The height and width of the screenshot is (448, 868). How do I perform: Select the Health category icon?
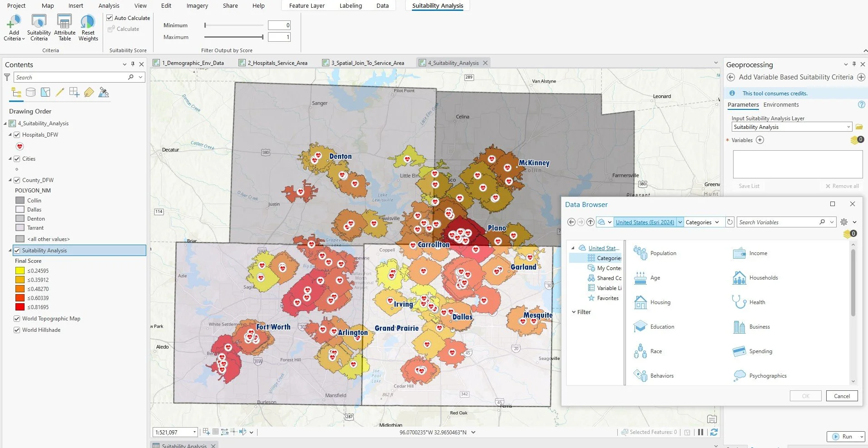coord(739,302)
